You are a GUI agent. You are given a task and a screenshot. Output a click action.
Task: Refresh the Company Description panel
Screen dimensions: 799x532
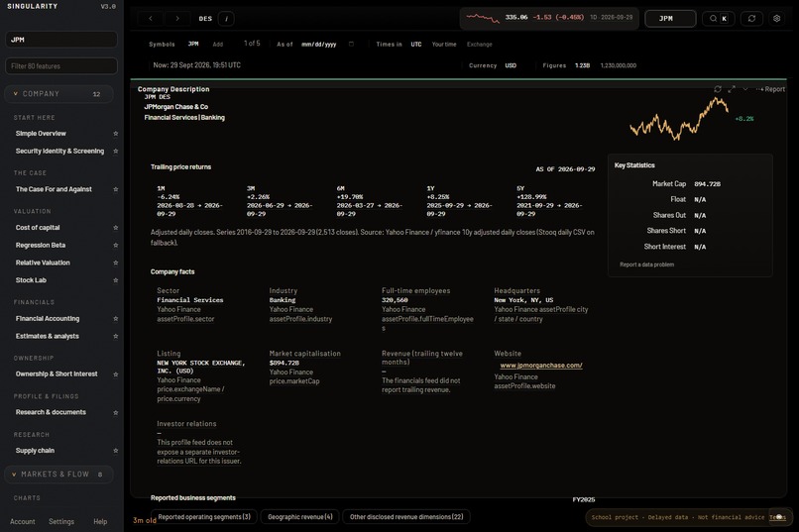pyautogui.click(x=718, y=89)
